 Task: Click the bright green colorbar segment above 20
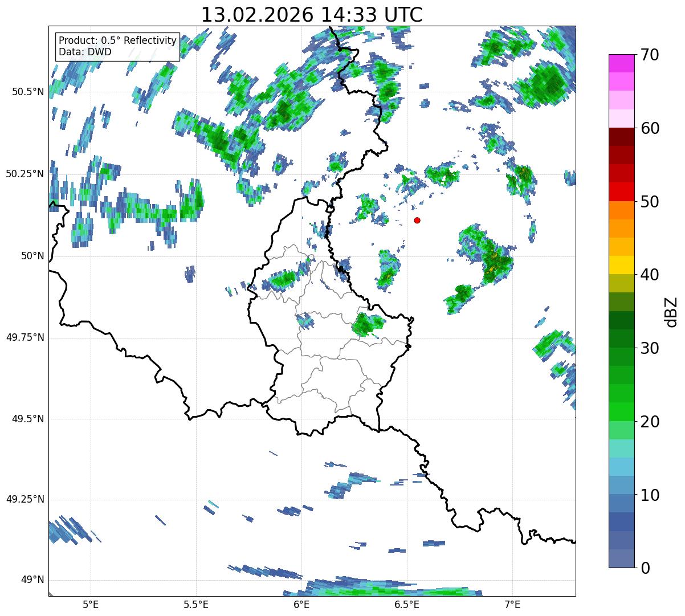point(621,412)
